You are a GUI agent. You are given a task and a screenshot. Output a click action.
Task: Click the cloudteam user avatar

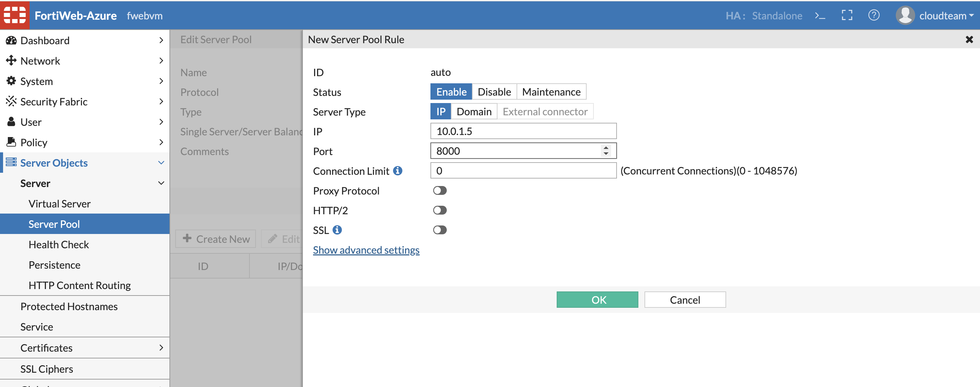point(905,15)
